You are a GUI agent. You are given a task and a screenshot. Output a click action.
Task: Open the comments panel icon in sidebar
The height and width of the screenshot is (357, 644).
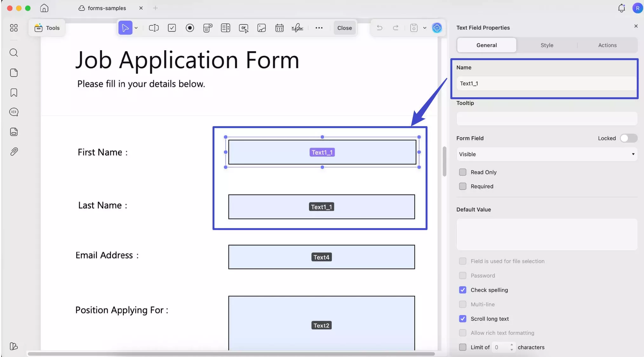coord(14,112)
